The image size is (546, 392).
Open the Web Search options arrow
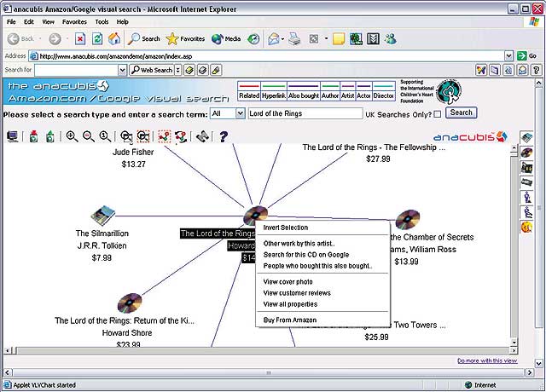tap(177, 70)
